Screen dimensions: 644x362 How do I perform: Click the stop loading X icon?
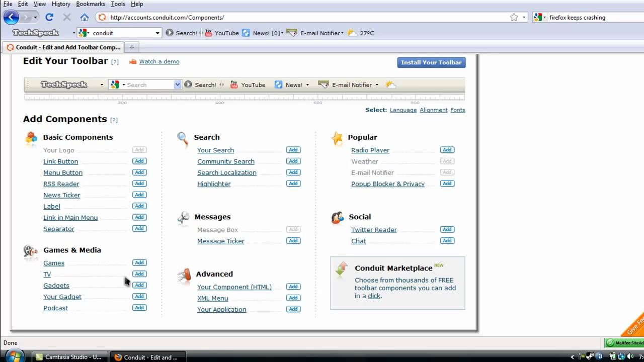[67, 17]
